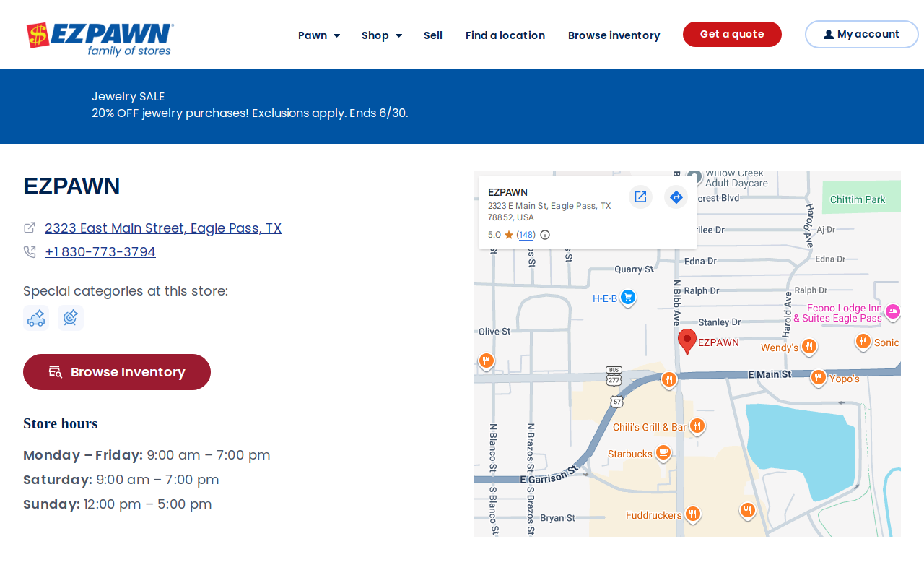Click the EZPAWN family of stores logo
Image resolution: width=924 pixels, height=578 pixels.
point(100,39)
